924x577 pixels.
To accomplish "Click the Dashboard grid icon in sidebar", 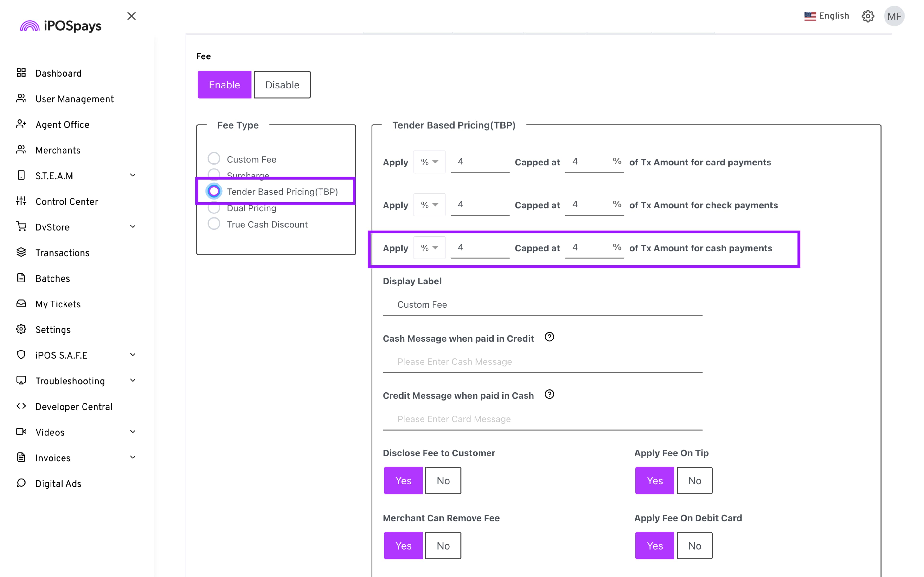I will 21,73.
